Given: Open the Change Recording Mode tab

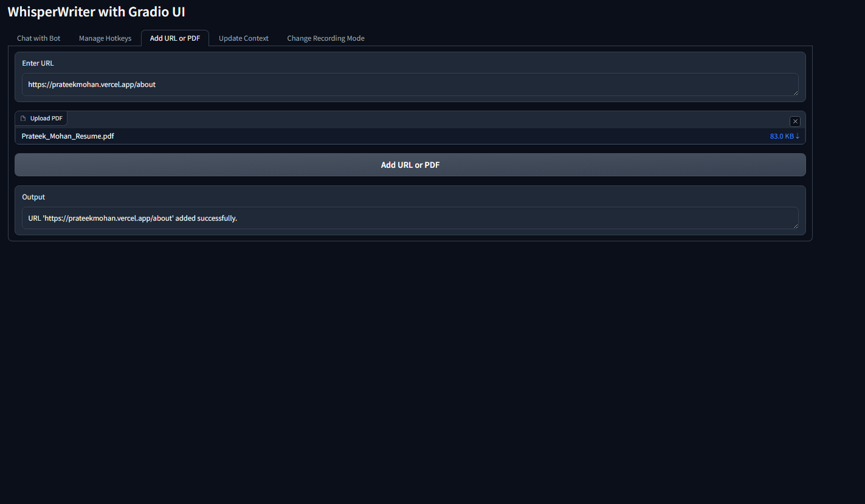Looking at the screenshot, I should pyautogui.click(x=326, y=38).
